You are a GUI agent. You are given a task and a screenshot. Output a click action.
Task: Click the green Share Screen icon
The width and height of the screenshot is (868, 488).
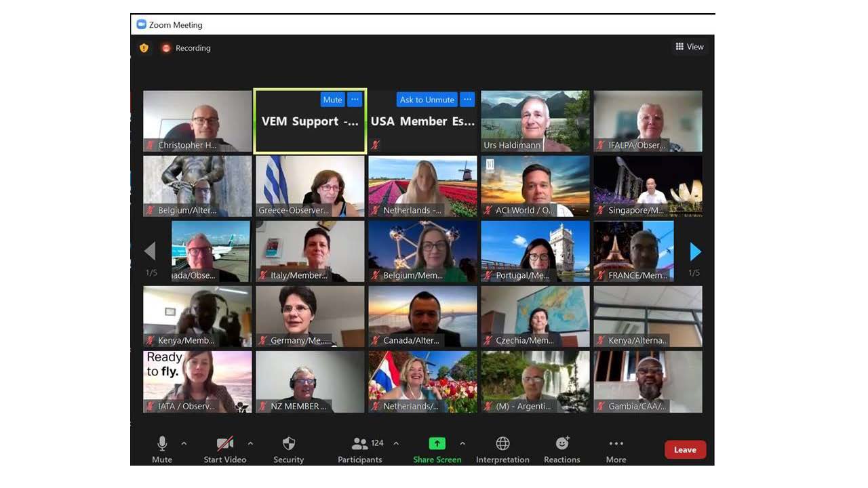tap(437, 444)
